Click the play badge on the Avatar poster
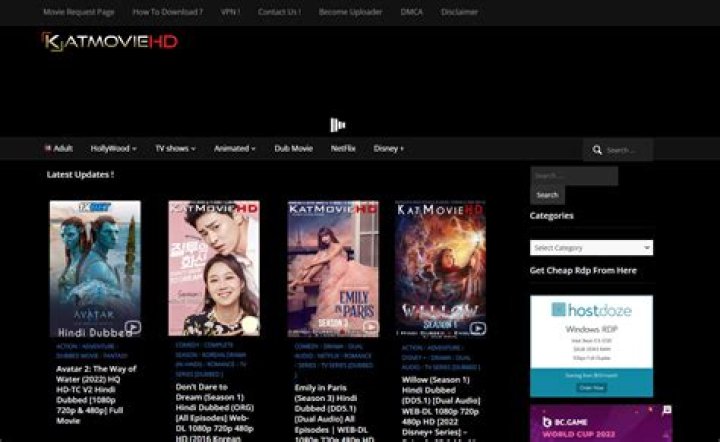 click(133, 327)
